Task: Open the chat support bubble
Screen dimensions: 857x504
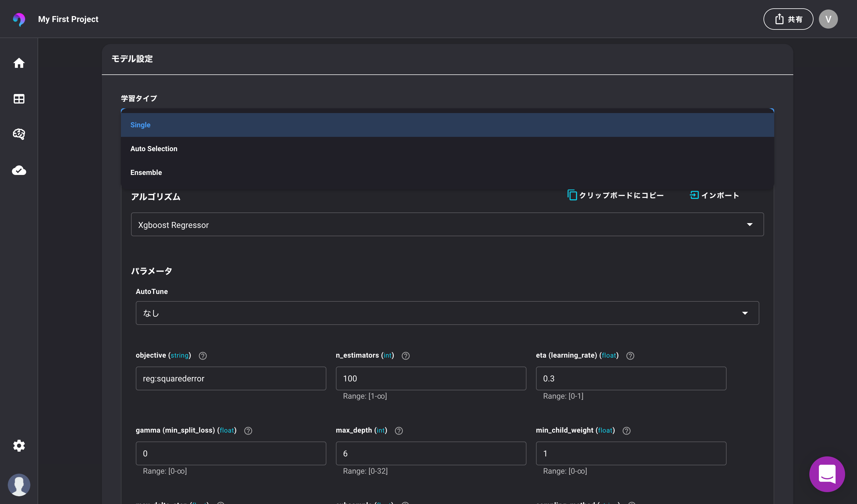Action: coord(827,474)
